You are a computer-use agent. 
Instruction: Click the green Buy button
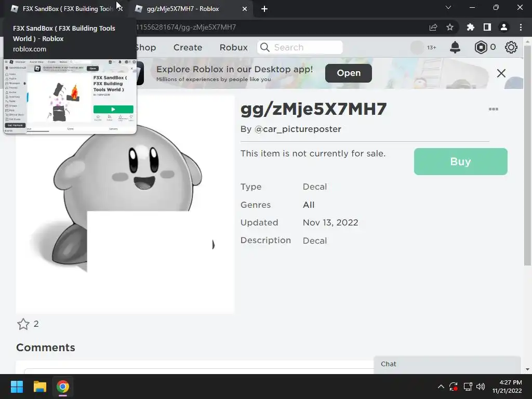click(460, 162)
